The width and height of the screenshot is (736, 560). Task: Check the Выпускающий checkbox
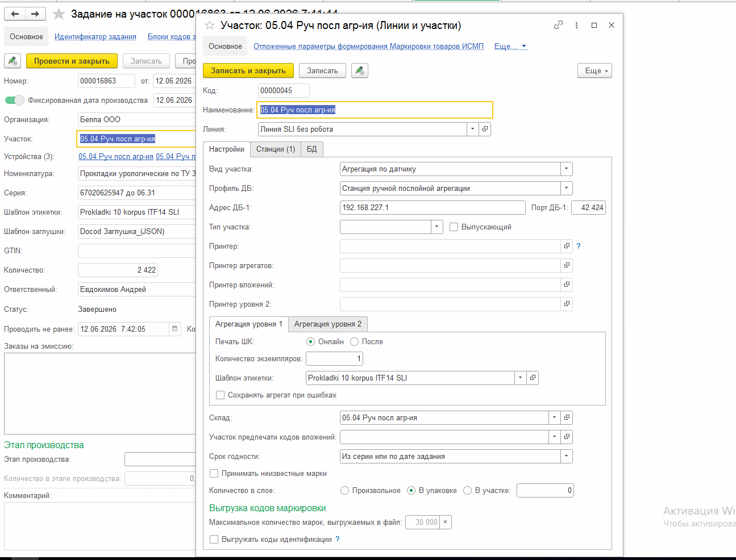tap(454, 227)
